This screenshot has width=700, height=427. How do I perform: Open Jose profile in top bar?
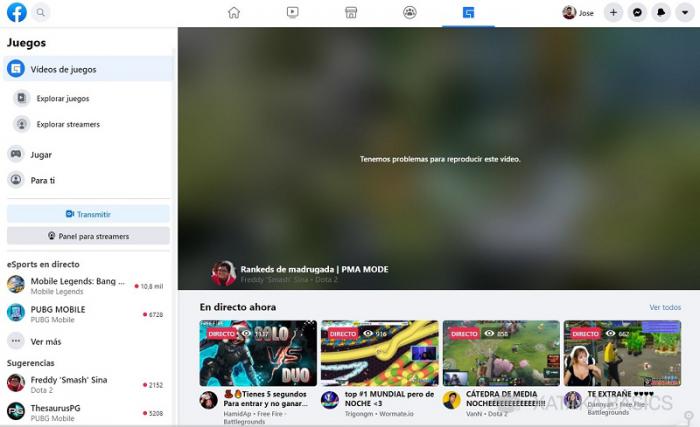[x=578, y=12]
